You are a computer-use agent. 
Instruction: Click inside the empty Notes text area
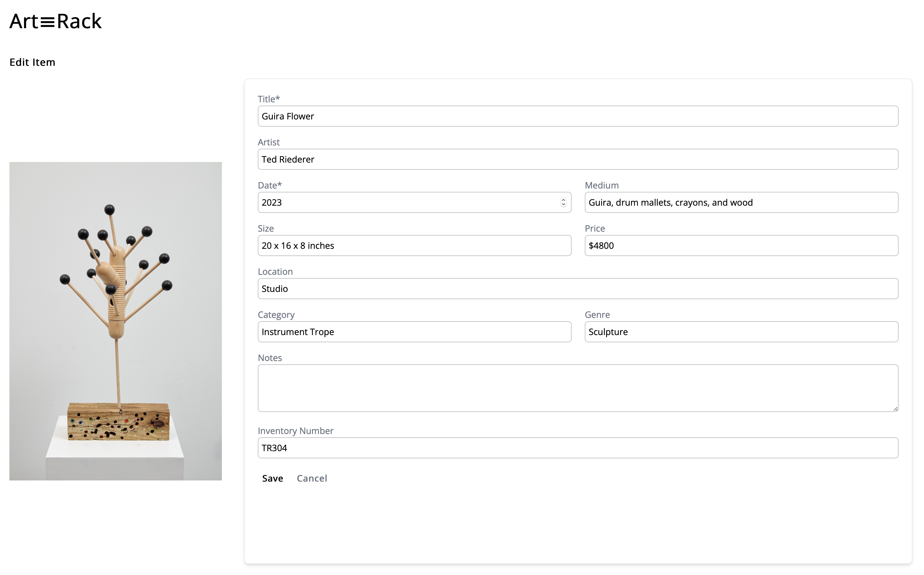(x=578, y=388)
